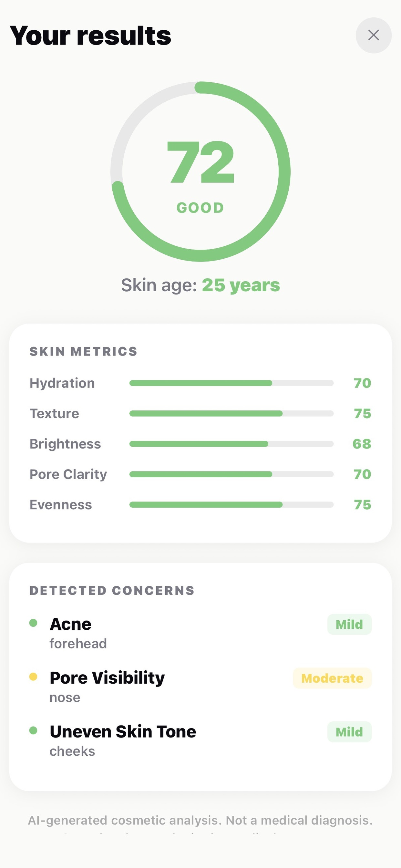Select the Mild badge for Acne
Screen dimensions: 401x868
(349, 625)
